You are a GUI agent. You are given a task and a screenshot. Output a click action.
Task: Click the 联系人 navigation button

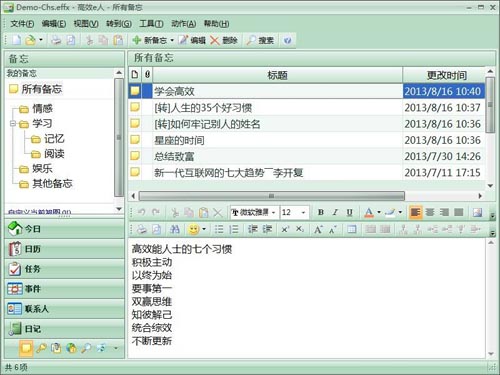pos(64,309)
